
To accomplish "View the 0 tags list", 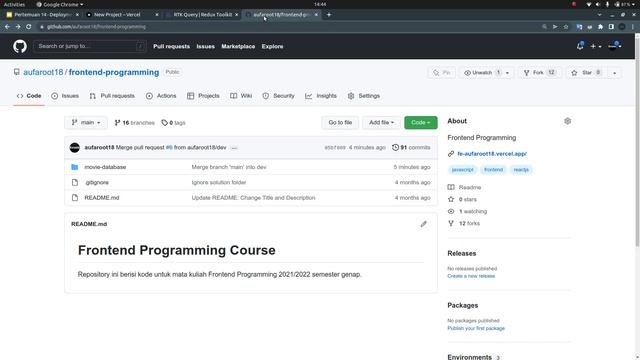I will pyautogui.click(x=173, y=123).
